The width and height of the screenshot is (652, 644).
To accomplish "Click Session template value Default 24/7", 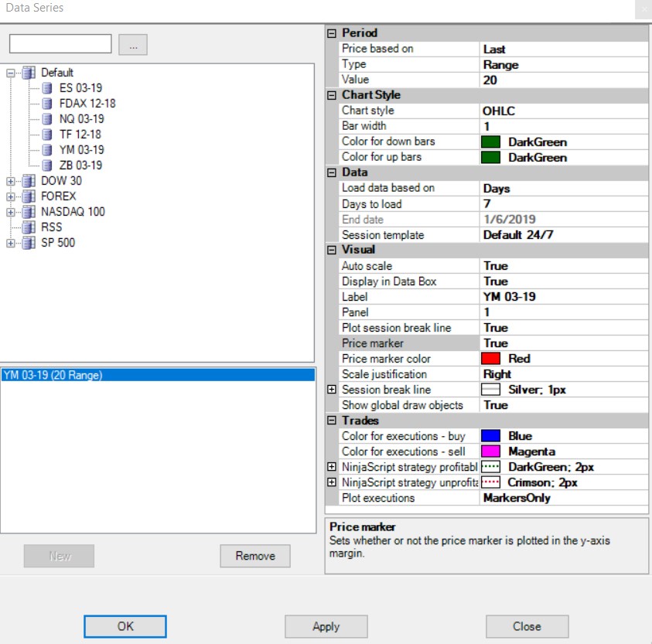I will [x=563, y=235].
